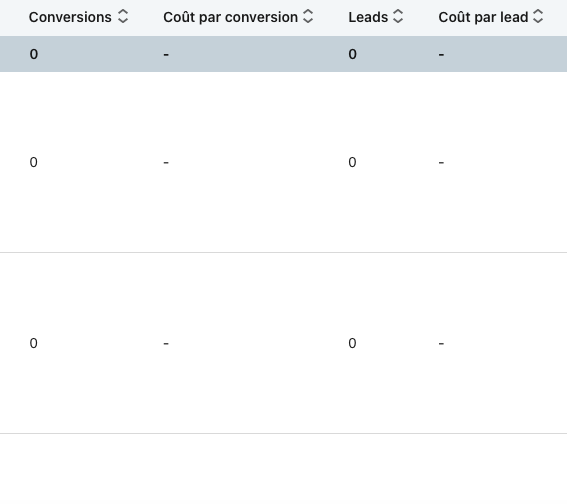
Task: Select the Coût par conversion header text
Action: [230, 17]
